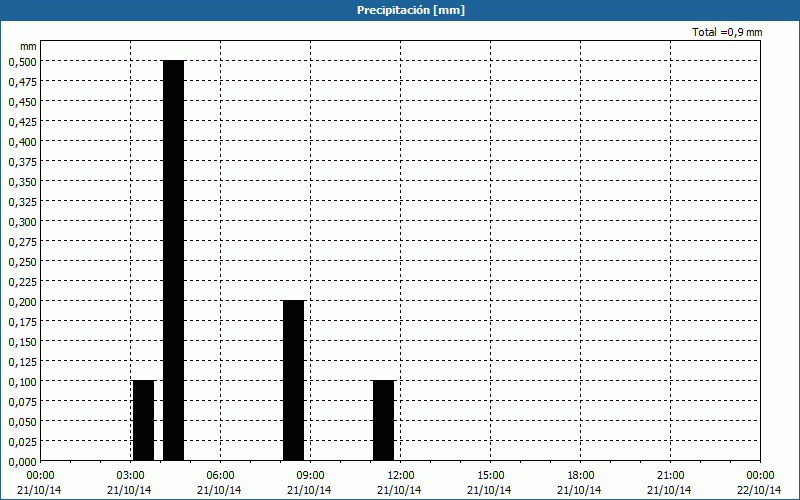
Task: Click the 0,350 y-axis label
Action: (x=22, y=181)
